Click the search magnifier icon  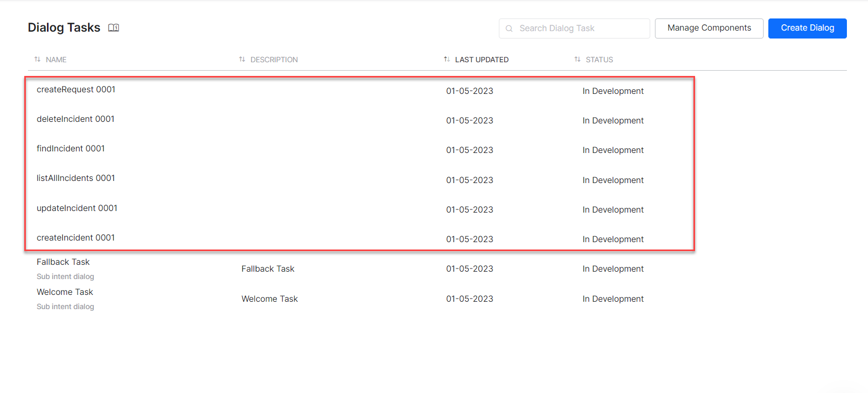509,28
